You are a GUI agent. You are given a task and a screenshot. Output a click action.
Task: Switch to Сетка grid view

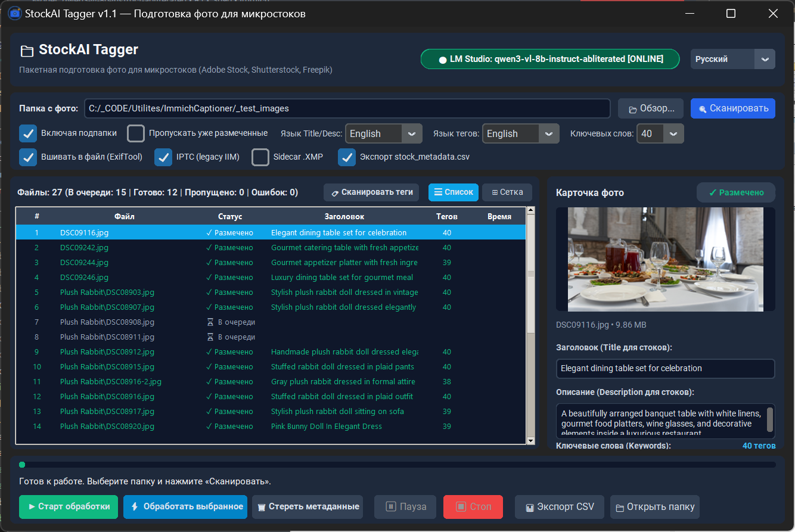point(507,192)
